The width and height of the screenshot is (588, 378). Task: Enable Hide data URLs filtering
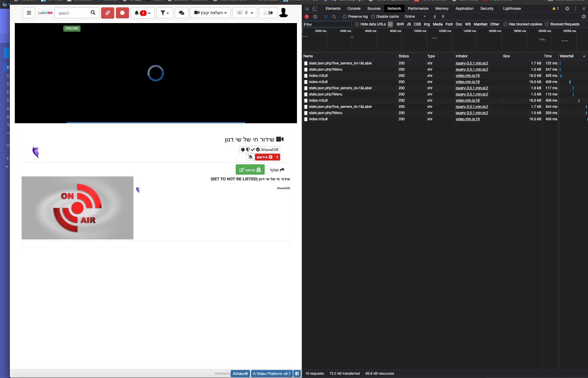coord(357,24)
